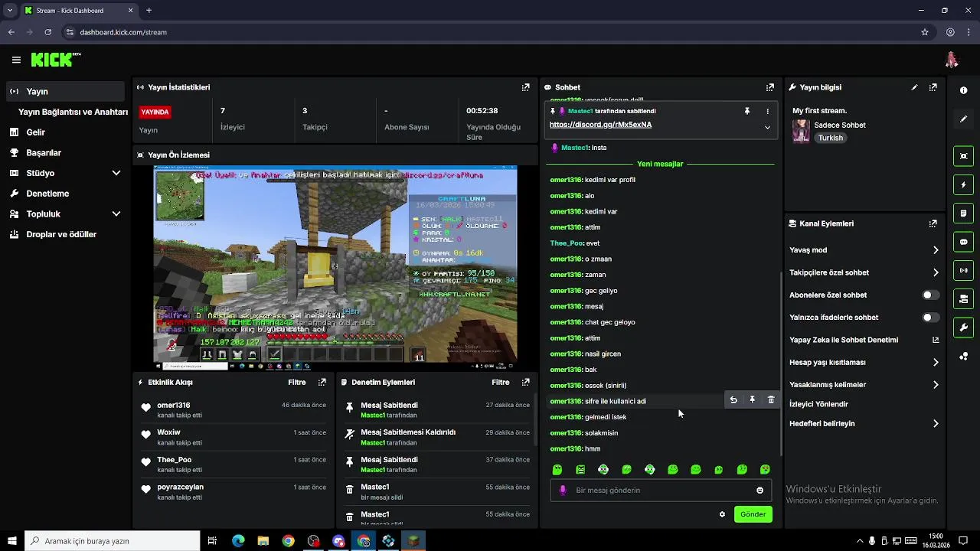Toggle the activity feed lightning widget icon
This screenshot has height=551, width=980.
coord(963,184)
